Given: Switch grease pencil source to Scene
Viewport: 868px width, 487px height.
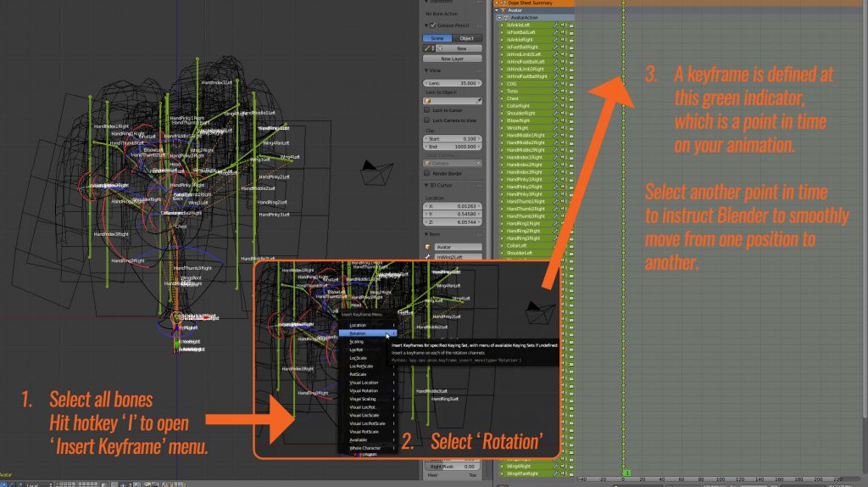Looking at the screenshot, I should coord(437,38).
